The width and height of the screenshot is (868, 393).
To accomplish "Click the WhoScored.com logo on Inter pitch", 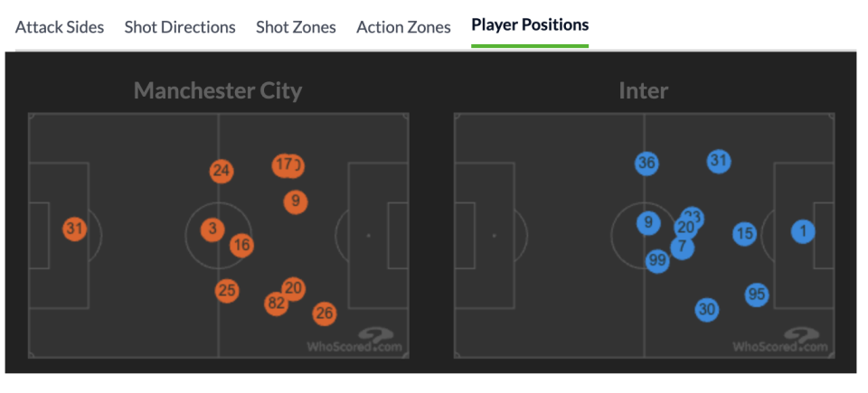I will tap(781, 342).
